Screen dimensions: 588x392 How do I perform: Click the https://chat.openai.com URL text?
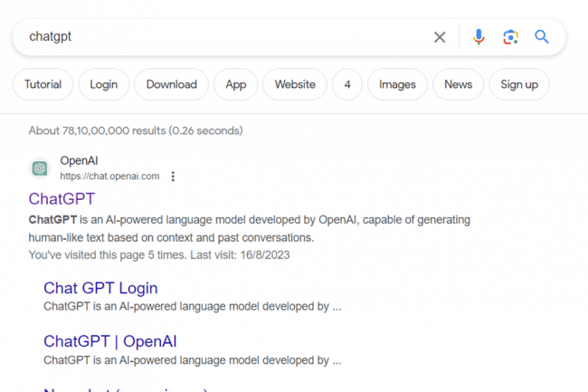point(109,177)
